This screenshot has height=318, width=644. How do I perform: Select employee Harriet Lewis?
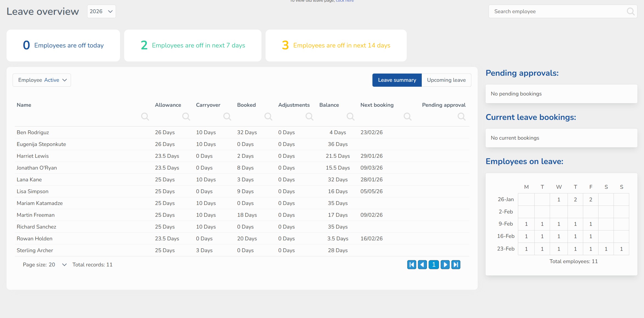(x=33, y=156)
